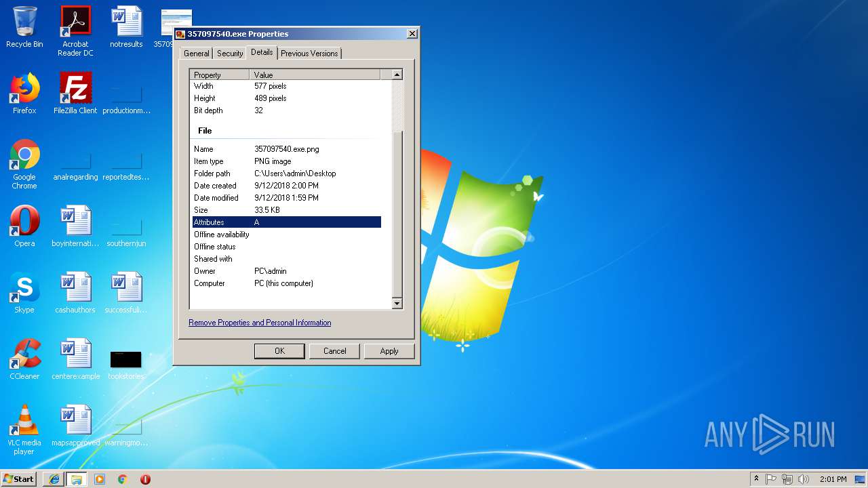The height and width of the screenshot is (488, 868).
Task: Select the Date modified row
Action: (x=285, y=198)
